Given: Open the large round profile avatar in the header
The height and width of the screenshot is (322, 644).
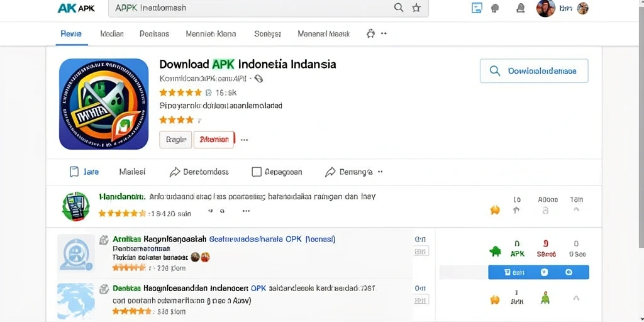Looking at the screenshot, I should (x=546, y=8).
